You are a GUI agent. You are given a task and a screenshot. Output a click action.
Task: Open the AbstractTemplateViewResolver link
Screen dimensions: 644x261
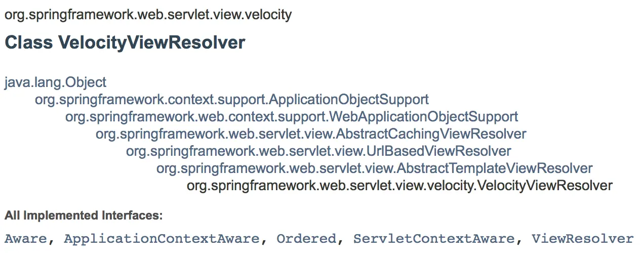click(x=374, y=168)
